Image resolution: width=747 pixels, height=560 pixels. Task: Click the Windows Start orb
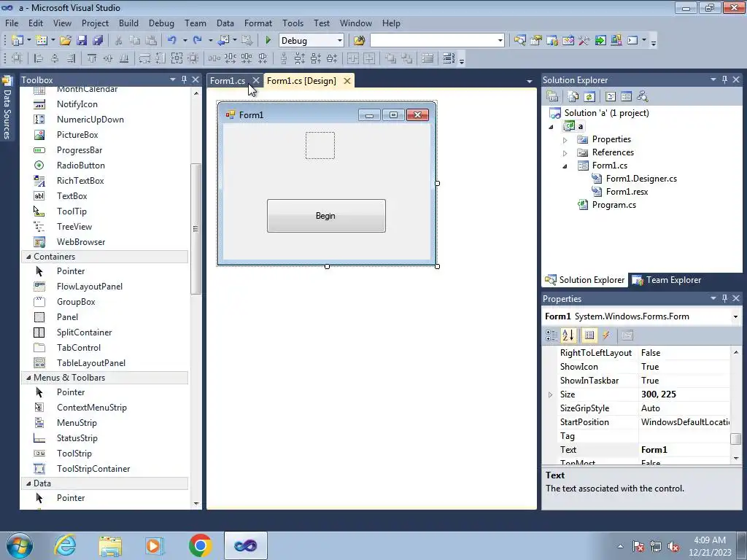click(x=20, y=545)
